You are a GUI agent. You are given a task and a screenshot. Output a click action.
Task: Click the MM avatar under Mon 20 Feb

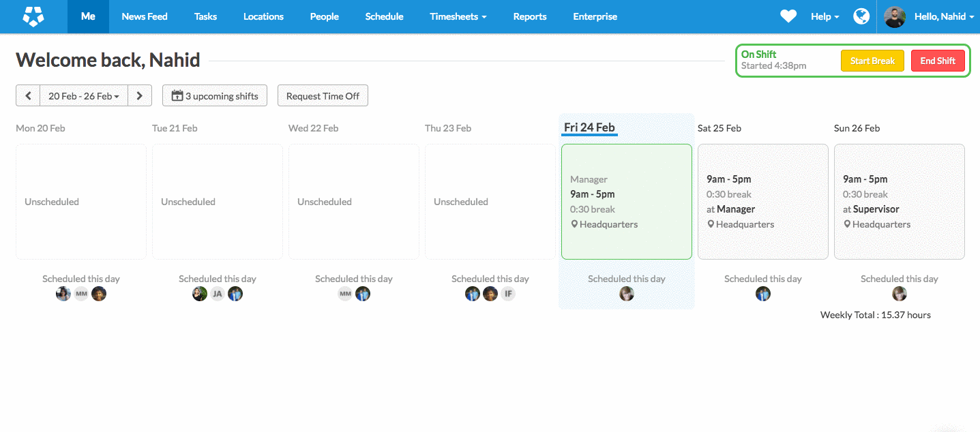(81, 294)
